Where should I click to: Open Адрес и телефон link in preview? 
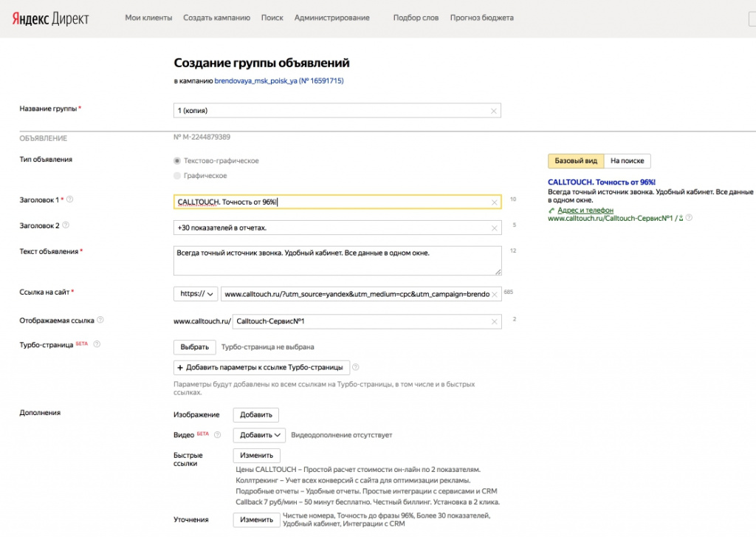click(585, 211)
